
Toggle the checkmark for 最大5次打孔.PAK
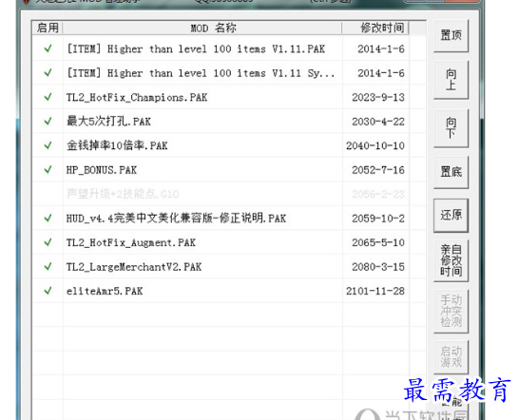pyautogui.click(x=48, y=121)
